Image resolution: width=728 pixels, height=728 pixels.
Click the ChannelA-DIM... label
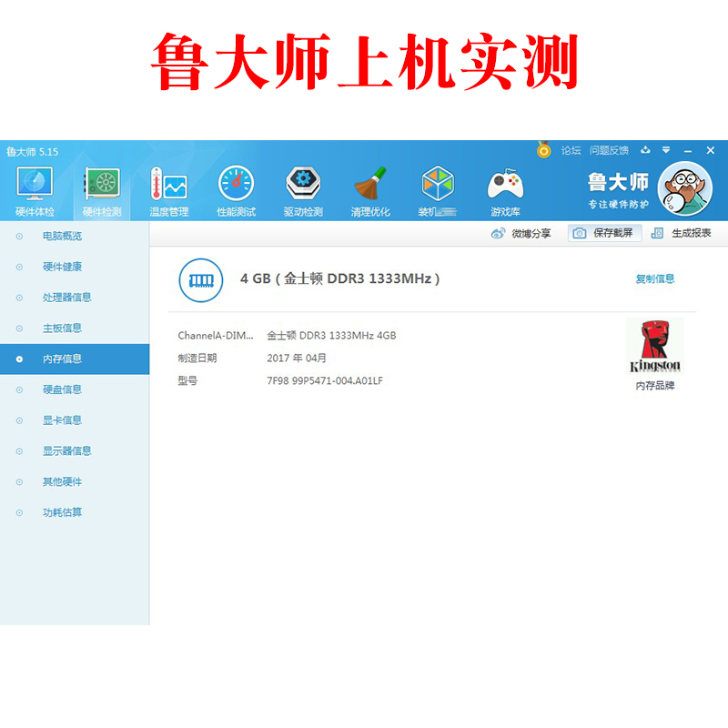(x=216, y=335)
